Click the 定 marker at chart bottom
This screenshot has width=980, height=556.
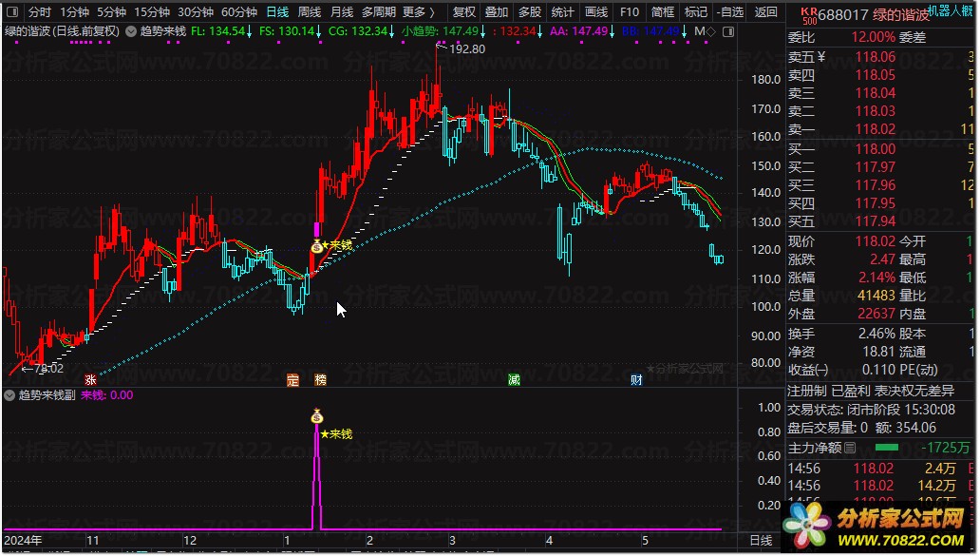click(x=292, y=379)
